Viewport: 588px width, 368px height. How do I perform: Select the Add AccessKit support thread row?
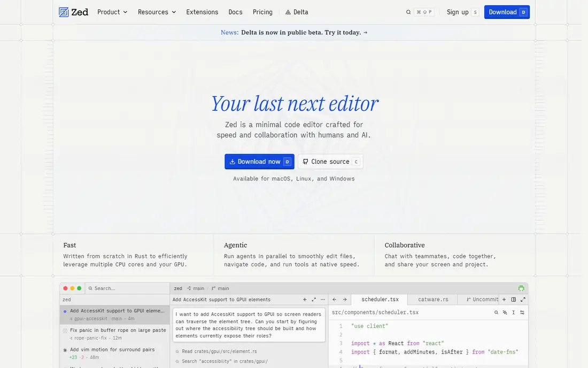tap(115, 315)
